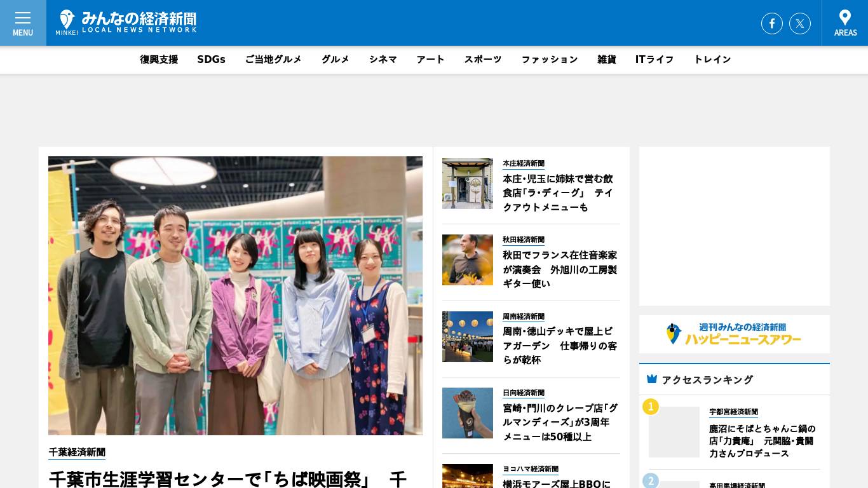Screen dimensions: 868x488
Task: Open the 千葉市生涯学習センターで「ちば映画祭」headline
Action: pyautogui.click(x=227, y=478)
